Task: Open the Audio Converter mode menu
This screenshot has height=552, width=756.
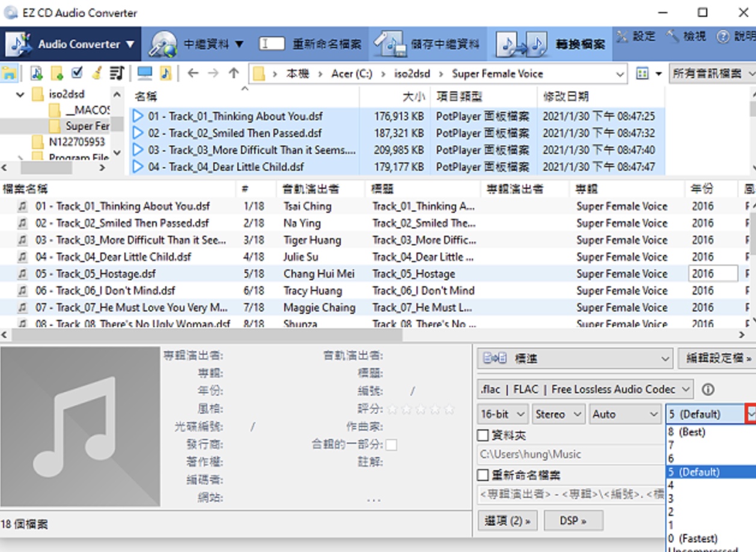Action: click(71, 44)
